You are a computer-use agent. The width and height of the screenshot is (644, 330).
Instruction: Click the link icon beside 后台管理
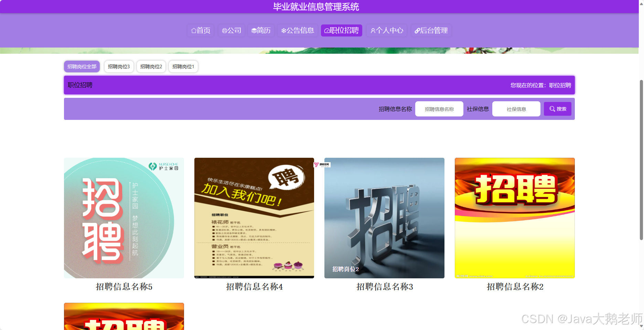click(x=417, y=31)
